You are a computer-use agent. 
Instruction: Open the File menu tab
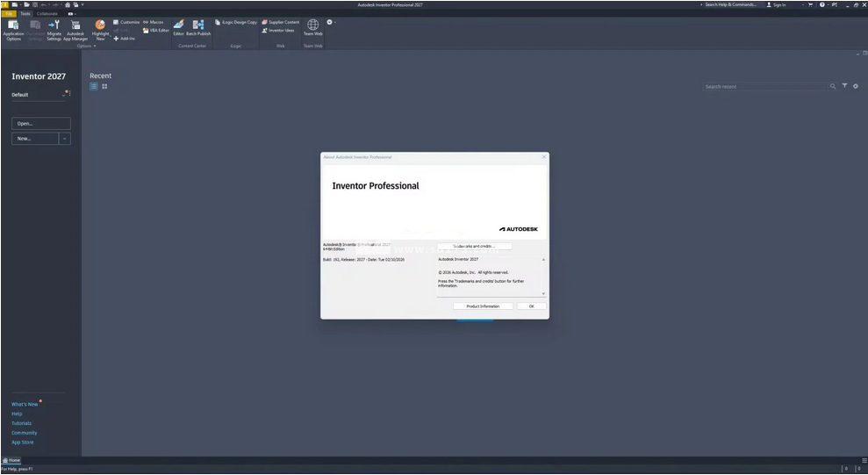[10, 13]
